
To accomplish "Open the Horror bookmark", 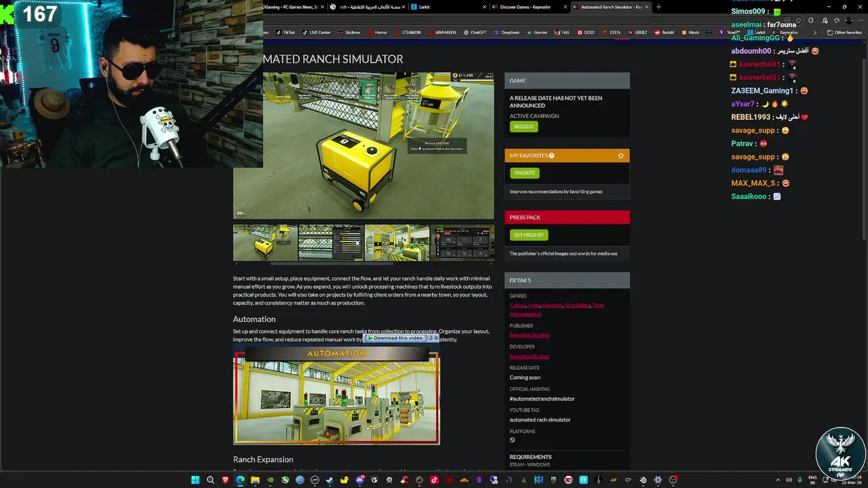I will click(378, 33).
